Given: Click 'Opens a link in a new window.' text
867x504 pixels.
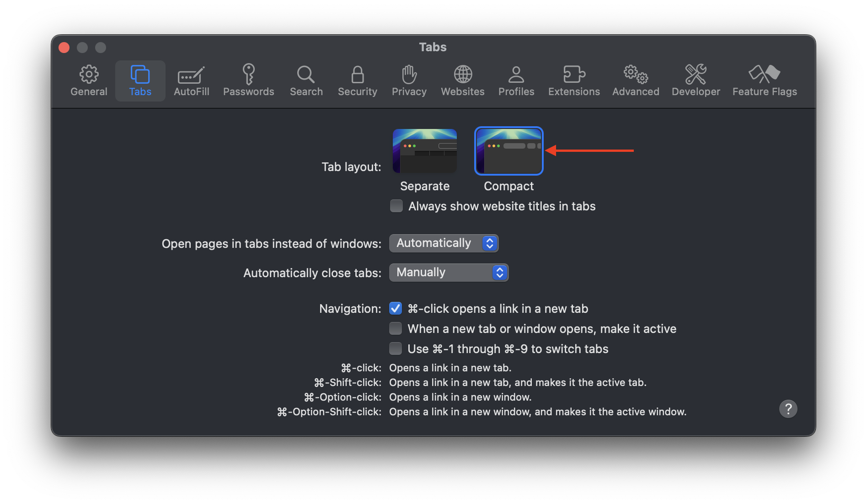Looking at the screenshot, I should (460, 397).
